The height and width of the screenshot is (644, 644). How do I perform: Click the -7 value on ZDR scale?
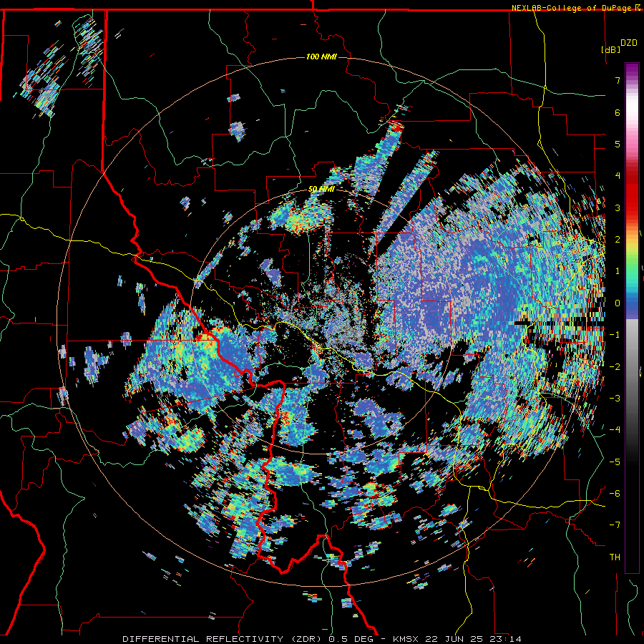[615, 525]
